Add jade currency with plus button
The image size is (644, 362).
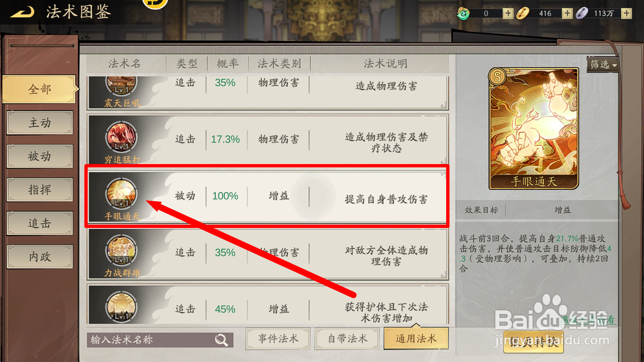pyautogui.click(x=508, y=13)
